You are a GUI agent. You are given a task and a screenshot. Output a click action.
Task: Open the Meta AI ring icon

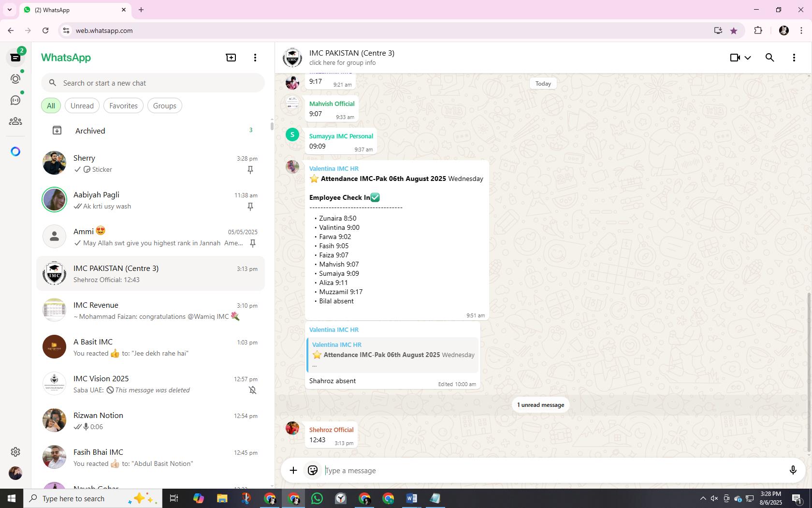(x=15, y=151)
